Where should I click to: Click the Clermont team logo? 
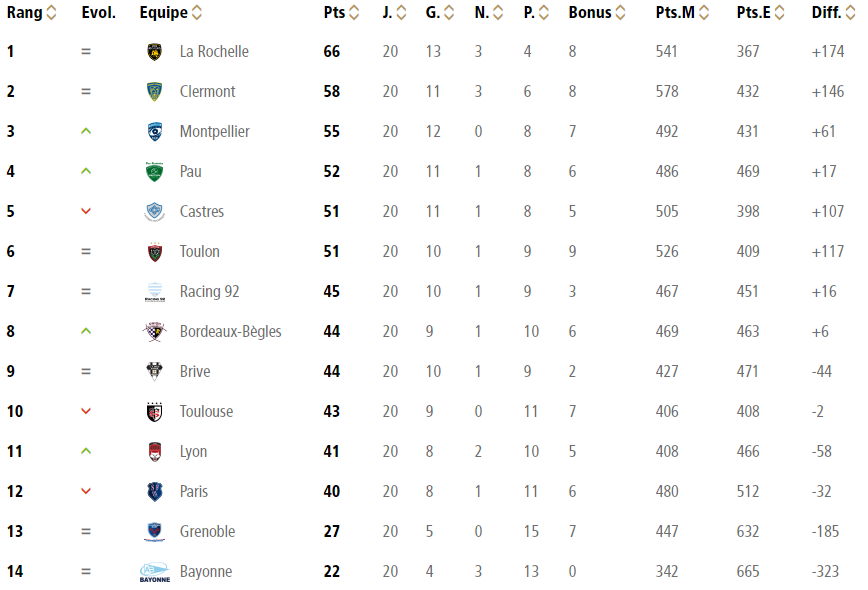[154, 91]
